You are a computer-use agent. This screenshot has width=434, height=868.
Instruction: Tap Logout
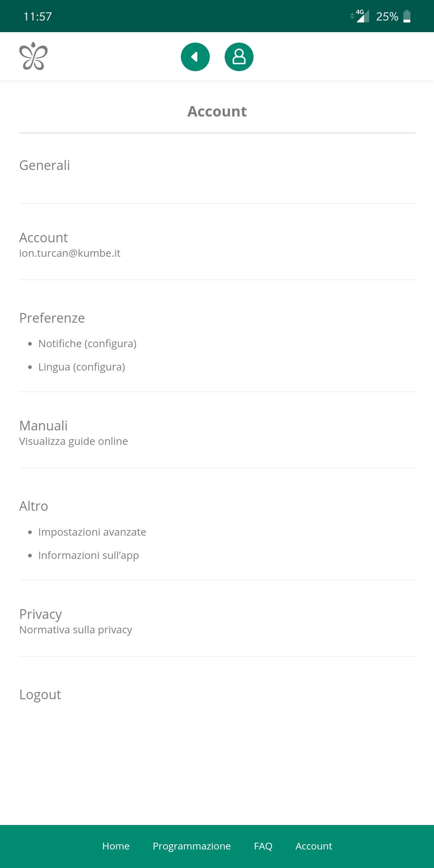click(40, 695)
